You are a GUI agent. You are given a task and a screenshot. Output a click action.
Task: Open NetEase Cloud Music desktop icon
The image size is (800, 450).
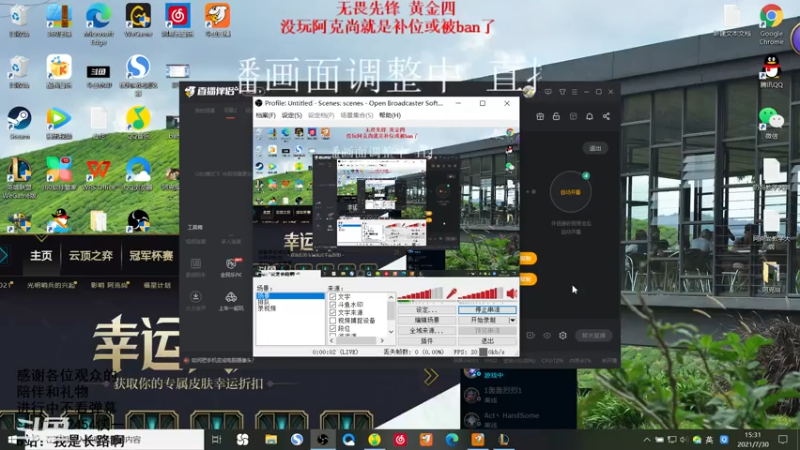tap(178, 20)
